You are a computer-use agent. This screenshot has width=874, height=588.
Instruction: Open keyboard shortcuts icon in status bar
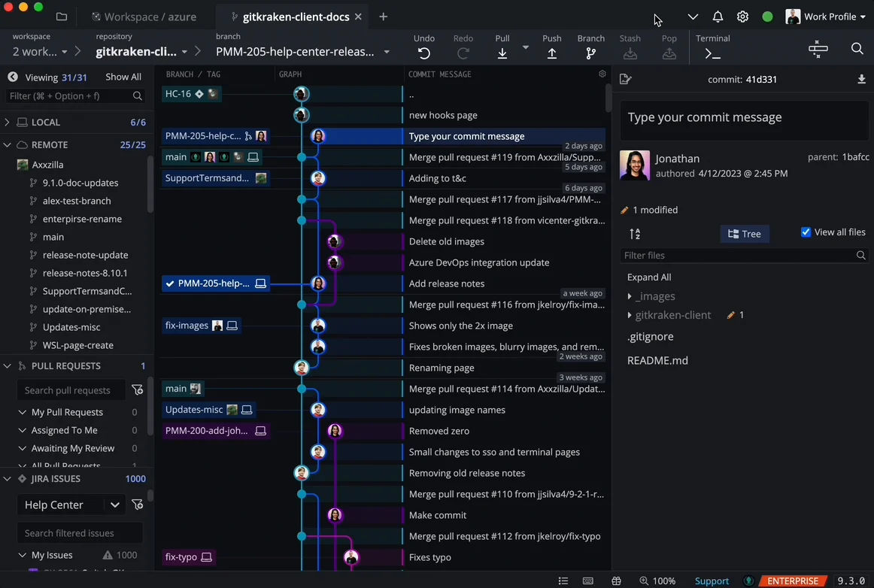pyautogui.click(x=587, y=580)
